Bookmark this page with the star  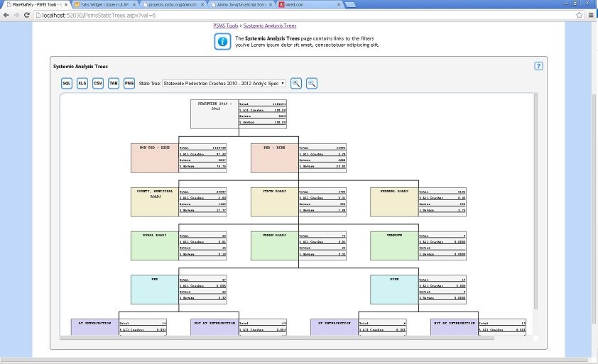580,15
